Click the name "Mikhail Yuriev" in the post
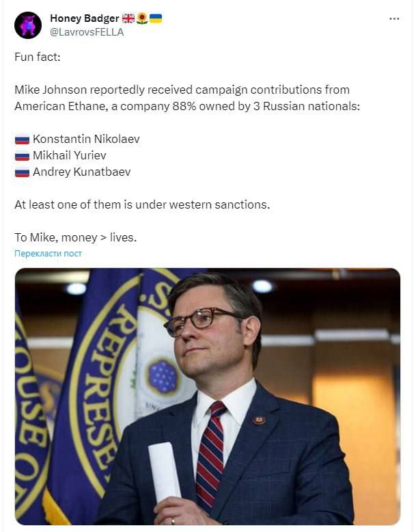The height and width of the screenshot is (532, 416). coord(70,155)
